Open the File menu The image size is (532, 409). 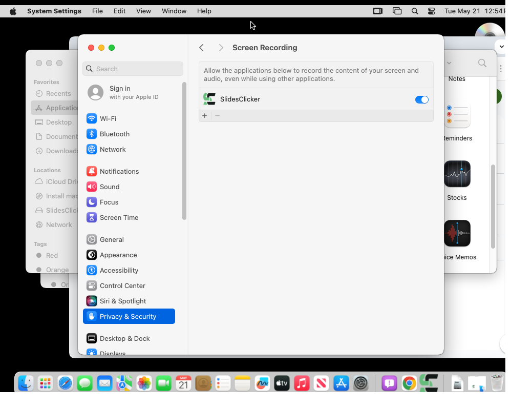(x=97, y=11)
